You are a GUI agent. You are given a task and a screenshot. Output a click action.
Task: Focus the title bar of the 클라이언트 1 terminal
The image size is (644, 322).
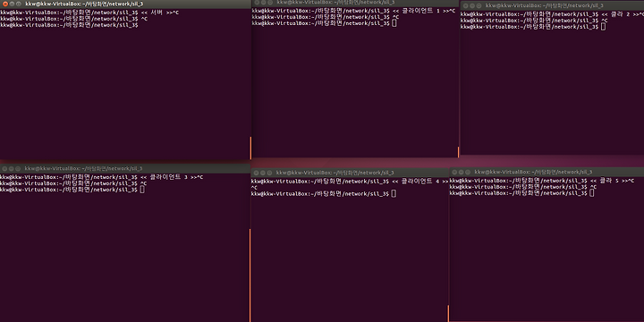click(x=355, y=3)
